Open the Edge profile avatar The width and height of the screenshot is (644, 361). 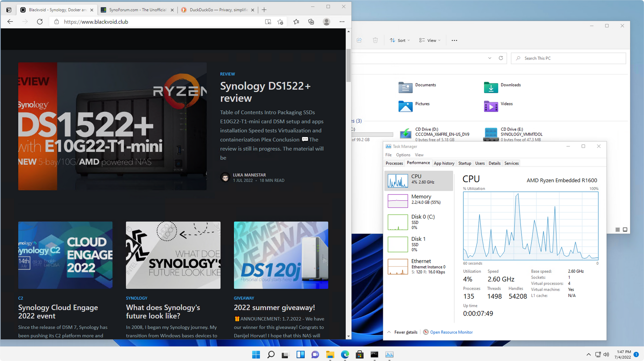[x=327, y=22]
